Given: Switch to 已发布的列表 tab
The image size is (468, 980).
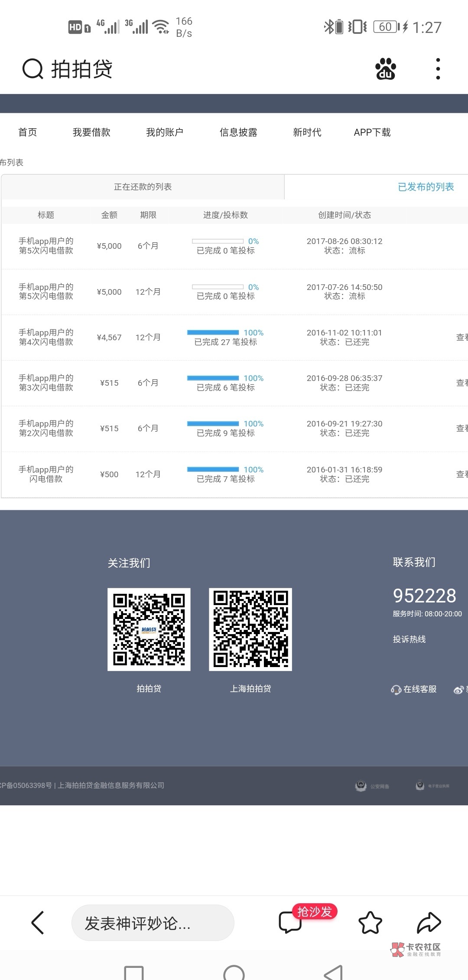Looking at the screenshot, I should pos(426,187).
